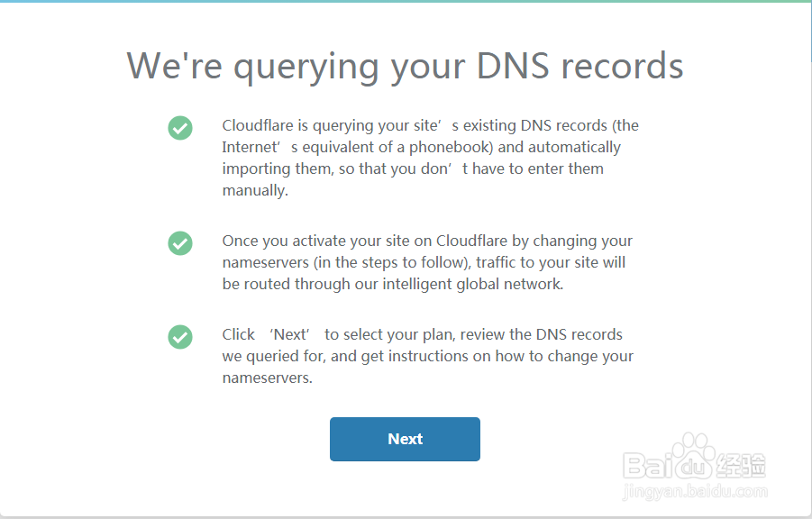Click the Chinese '经验' watermark text

[x=741, y=465]
